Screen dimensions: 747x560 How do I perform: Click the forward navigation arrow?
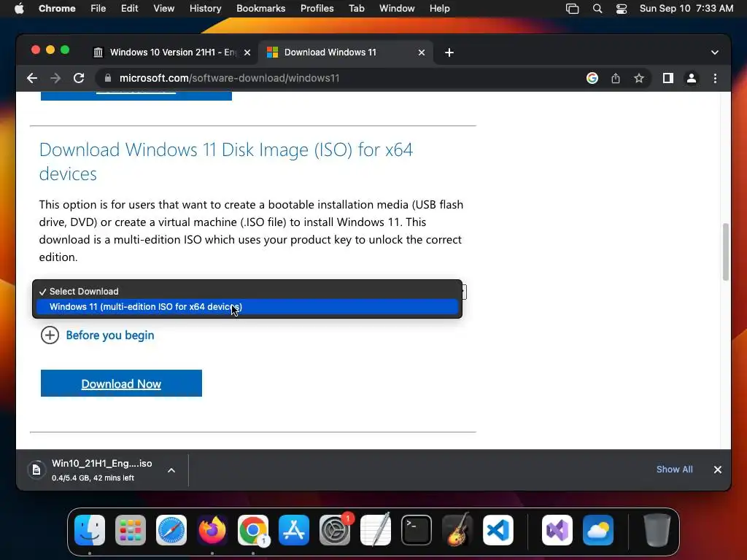pyautogui.click(x=55, y=78)
